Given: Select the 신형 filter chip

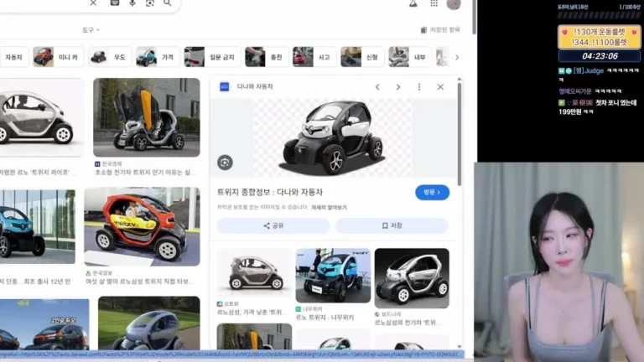Looking at the screenshot, I should pyautogui.click(x=362, y=57).
